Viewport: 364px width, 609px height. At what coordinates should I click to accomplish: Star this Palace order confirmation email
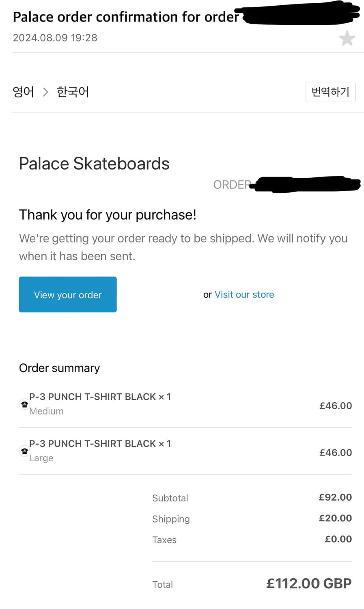coord(347,39)
